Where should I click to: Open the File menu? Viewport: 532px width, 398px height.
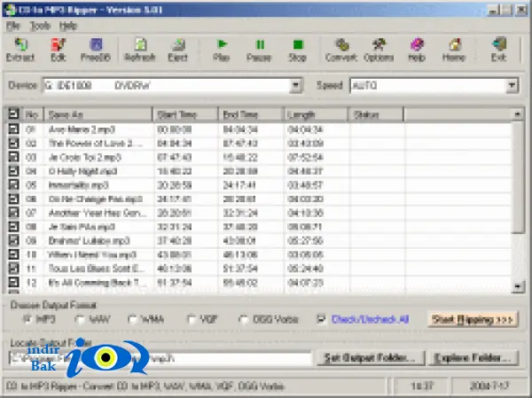[x=13, y=26]
